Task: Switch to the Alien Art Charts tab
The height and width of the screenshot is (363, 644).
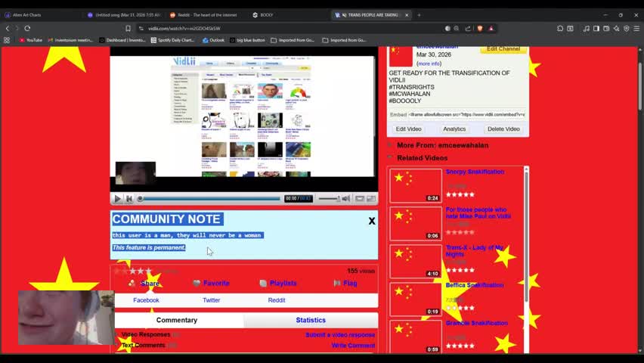Action: [x=41, y=15]
